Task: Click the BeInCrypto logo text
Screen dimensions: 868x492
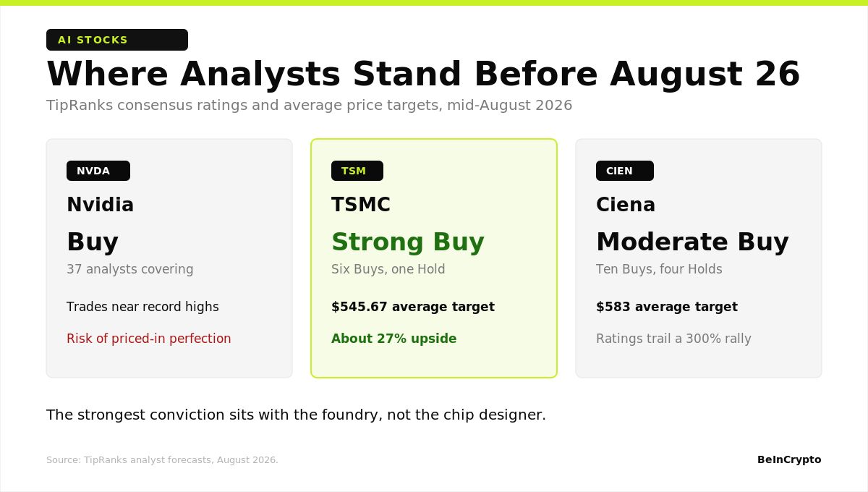Action: point(789,459)
